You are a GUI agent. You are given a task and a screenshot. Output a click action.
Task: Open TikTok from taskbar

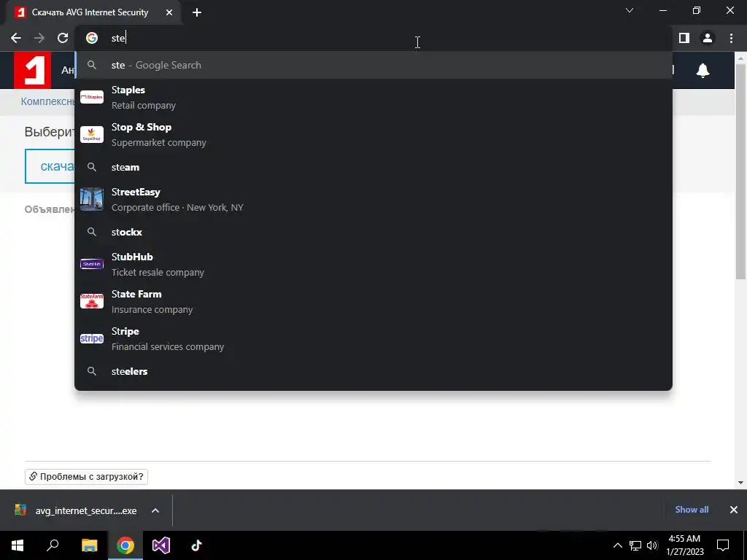[197, 545]
